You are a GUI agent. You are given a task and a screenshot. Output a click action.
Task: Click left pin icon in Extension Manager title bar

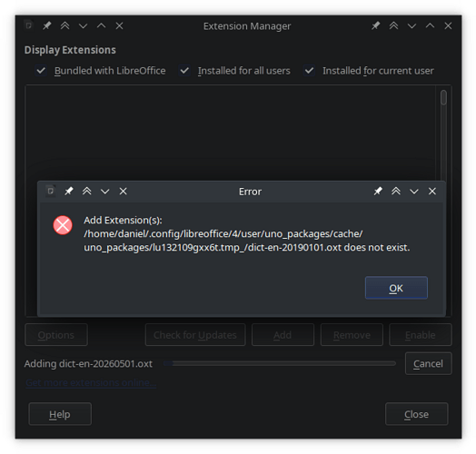pyautogui.click(x=46, y=25)
